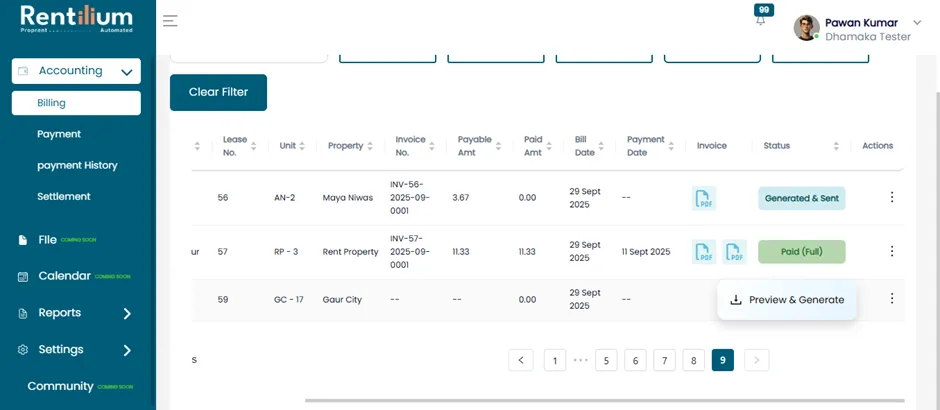This screenshot has width=940, height=410.
Task: Select current page 9
Action: [x=723, y=360]
